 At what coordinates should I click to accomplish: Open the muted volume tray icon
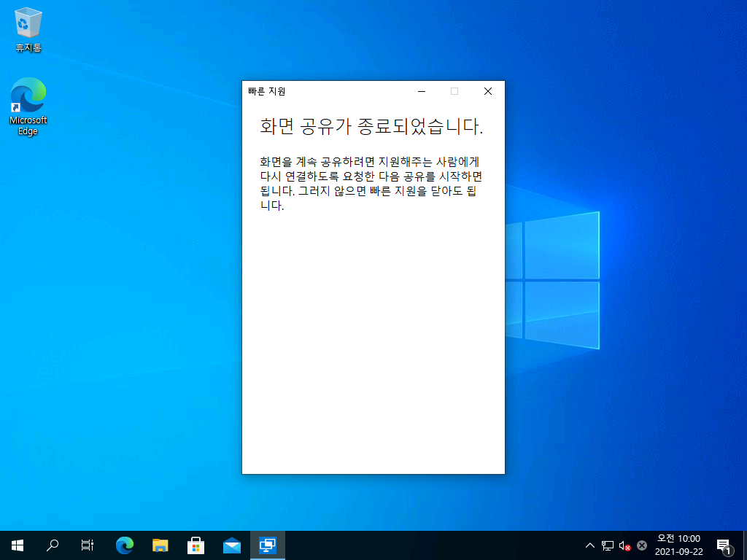pyautogui.click(x=624, y=545)
